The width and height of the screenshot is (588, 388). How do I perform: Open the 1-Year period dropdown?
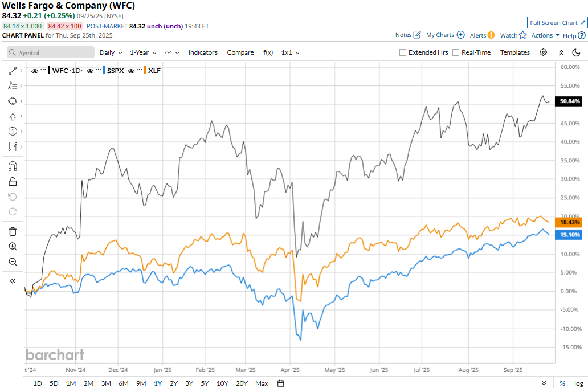coord(143,52)
